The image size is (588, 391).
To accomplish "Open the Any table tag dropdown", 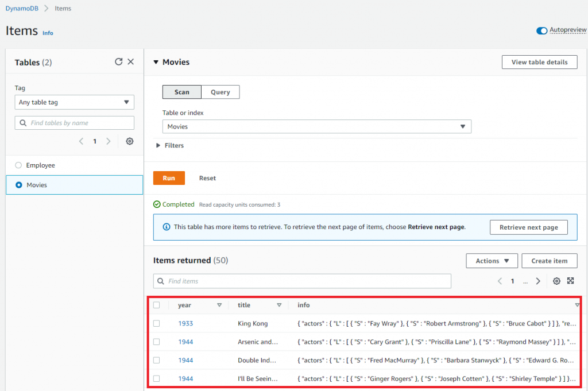I will (x=74, y=102).
